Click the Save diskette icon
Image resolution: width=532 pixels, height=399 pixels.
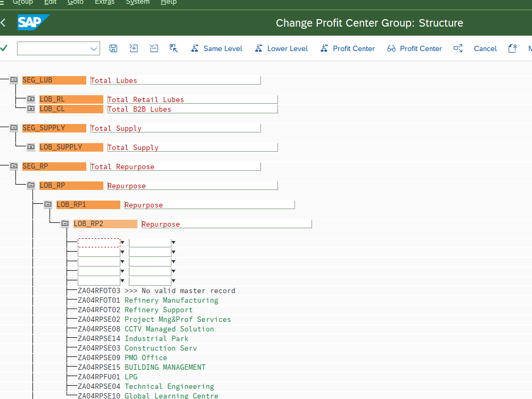point(113,48)
